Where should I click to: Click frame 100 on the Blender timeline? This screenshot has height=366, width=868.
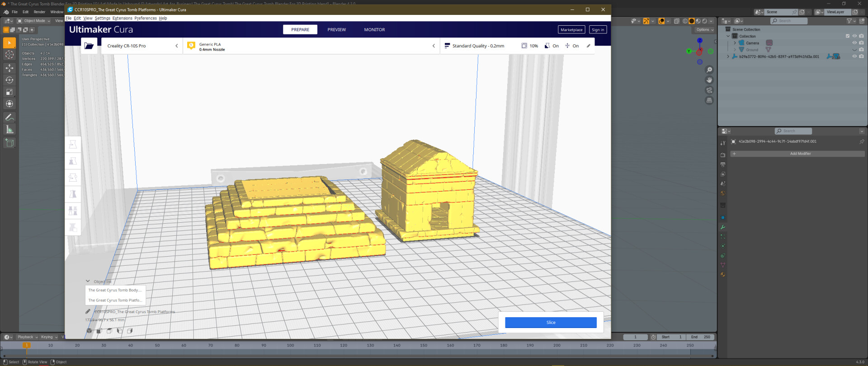290,346
